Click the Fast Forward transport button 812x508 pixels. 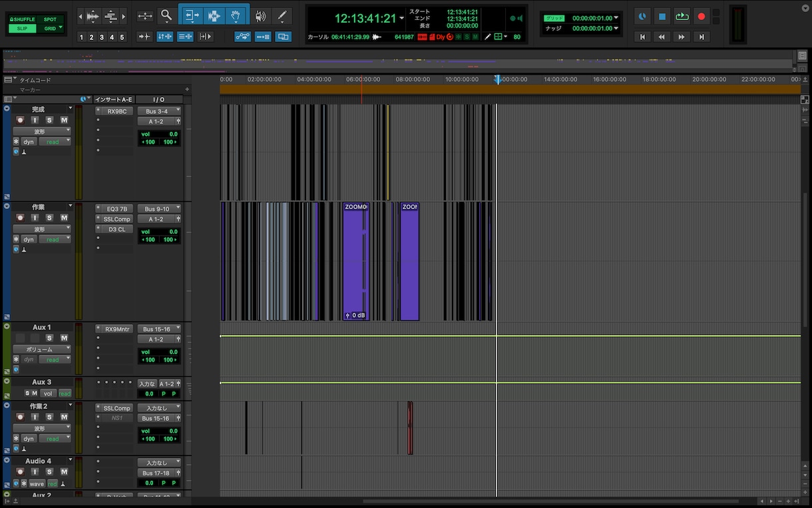682,37
